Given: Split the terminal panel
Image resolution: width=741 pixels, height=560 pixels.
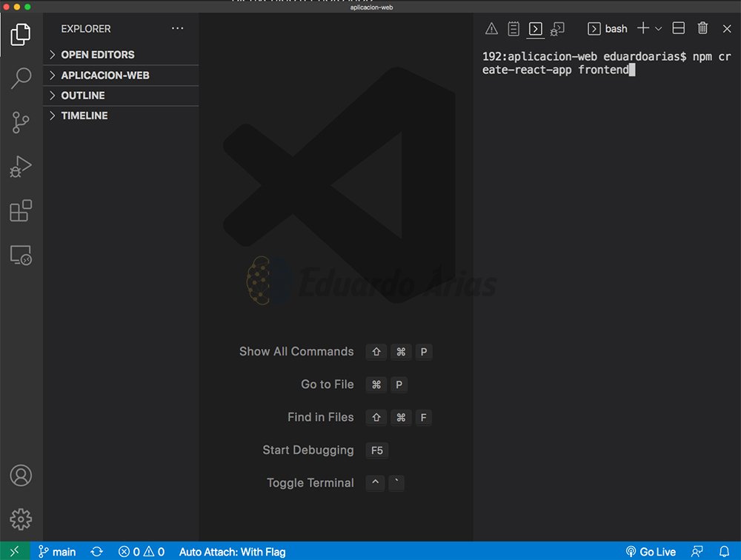Looking at the screenshot, I should pyautogui.click(x=679, y=28).
